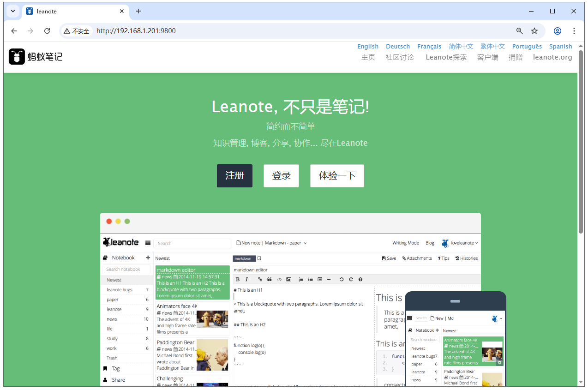The image size is (588, 390).
Task: Switch language to Deutsch
Action: coord(398,46)
